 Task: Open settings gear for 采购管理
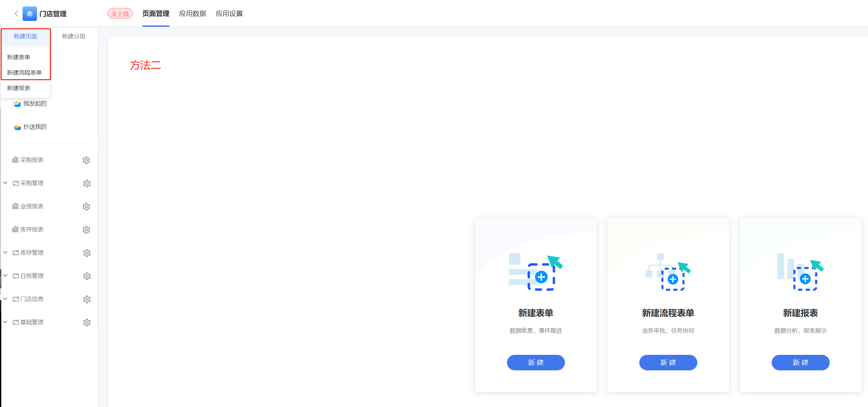[x=87, y=183]
